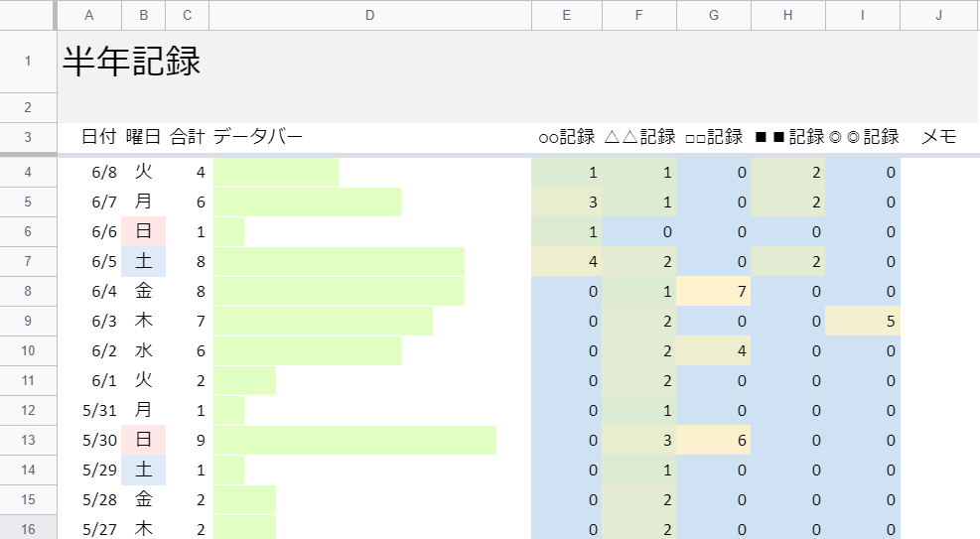Image resolution: width=980 pixels, height=539 pixels.
Task: Select the column E header
Action: [566, 15]
